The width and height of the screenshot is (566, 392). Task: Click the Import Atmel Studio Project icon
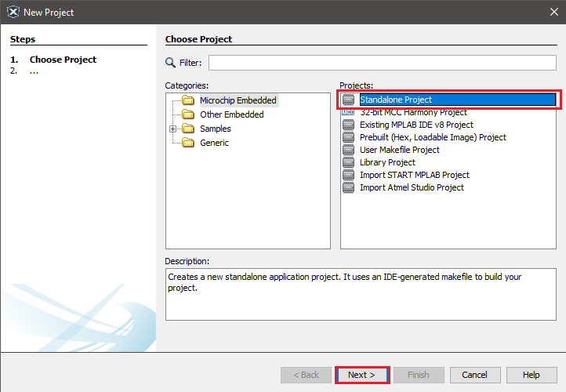coord(348,187)
